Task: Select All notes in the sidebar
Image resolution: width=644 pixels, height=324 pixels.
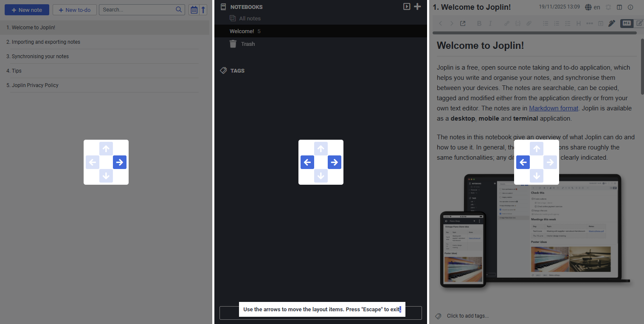Action: pyautogui.click(x=250, y=18)
